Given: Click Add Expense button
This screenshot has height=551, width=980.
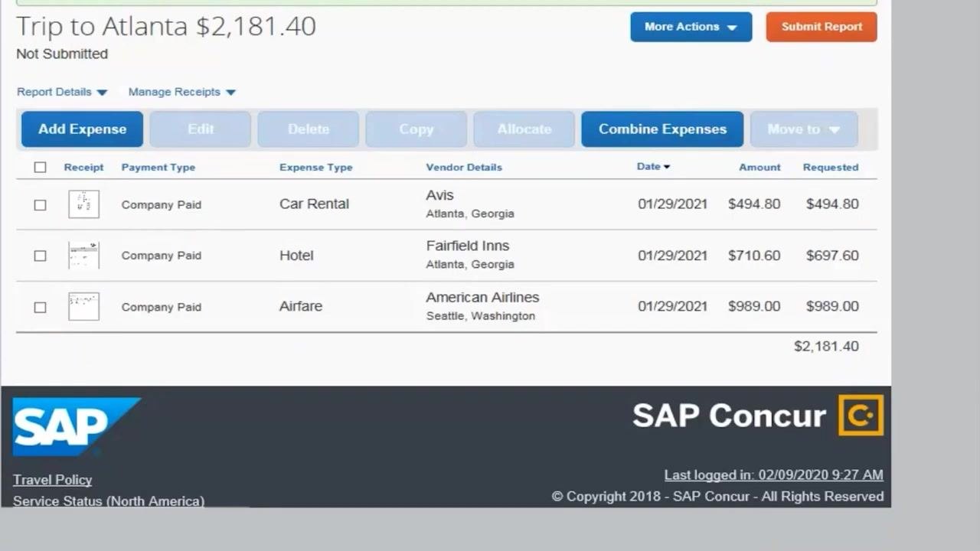Looking at the screenshot, I should pos(82,129).
